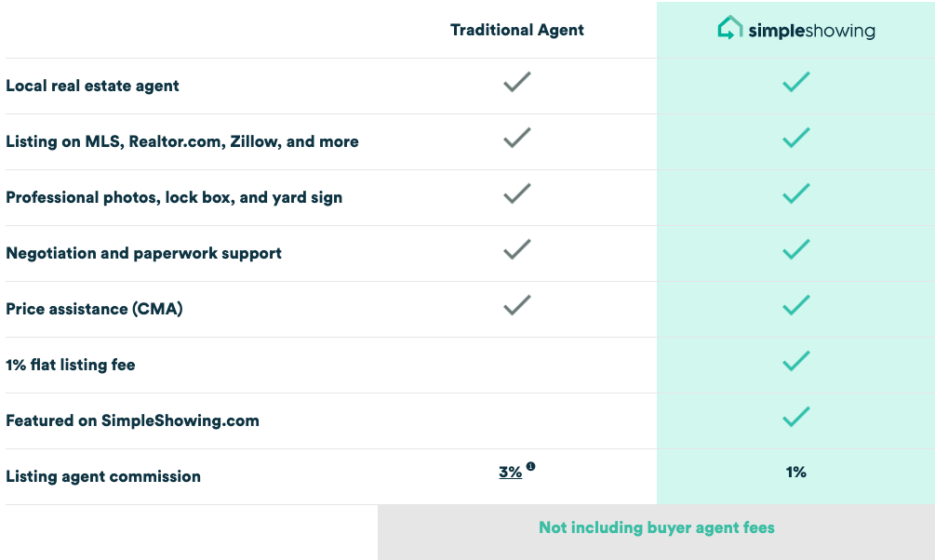Click Traditional Agent checkmark for Local real estate agent
935x560 pixels.
pos(516,83)
